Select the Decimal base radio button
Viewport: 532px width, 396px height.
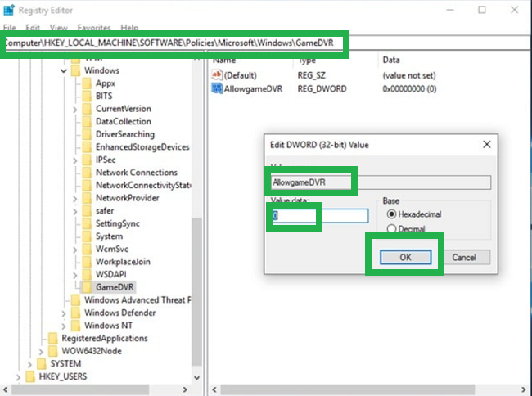click(x=391, y=229)
